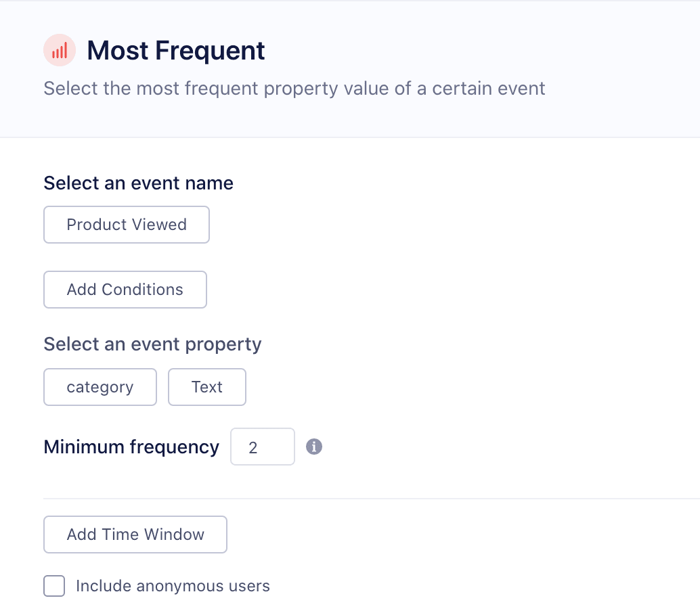700x613 pixels.
Task: Select the Minimum frequency input showing 2
Action: click(x=263, y=447)
